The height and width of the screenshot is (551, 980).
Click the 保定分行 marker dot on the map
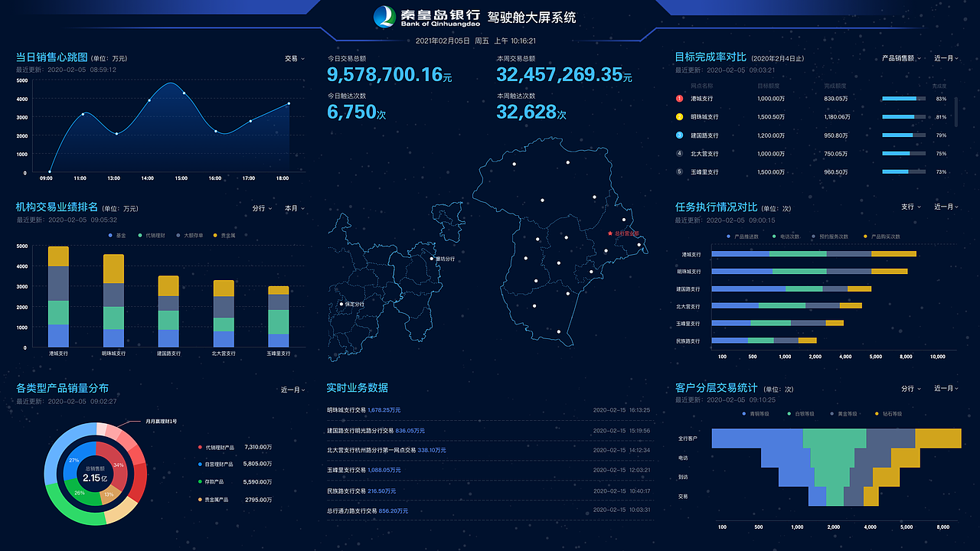(x=341, y=304)
